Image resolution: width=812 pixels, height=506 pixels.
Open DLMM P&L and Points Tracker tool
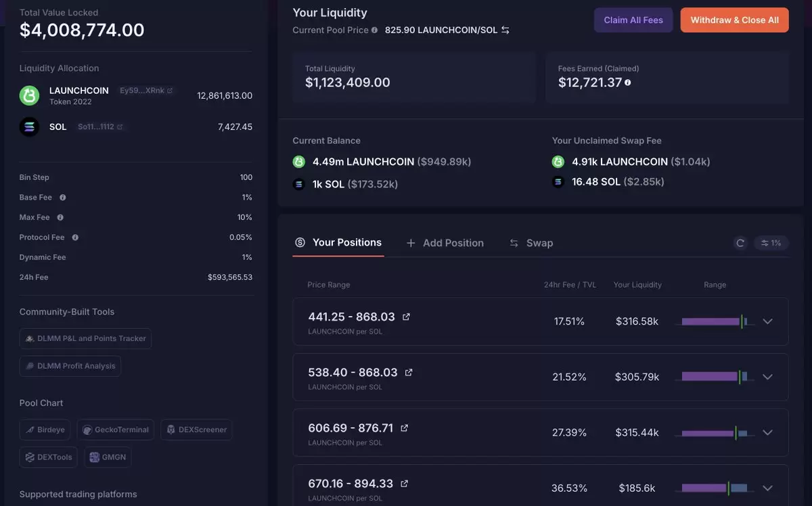(85, 338)
